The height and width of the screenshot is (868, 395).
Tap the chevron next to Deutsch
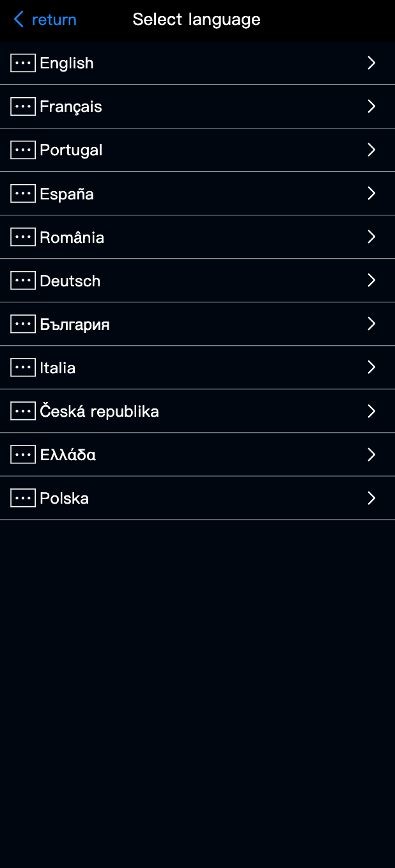click(371, 280)
